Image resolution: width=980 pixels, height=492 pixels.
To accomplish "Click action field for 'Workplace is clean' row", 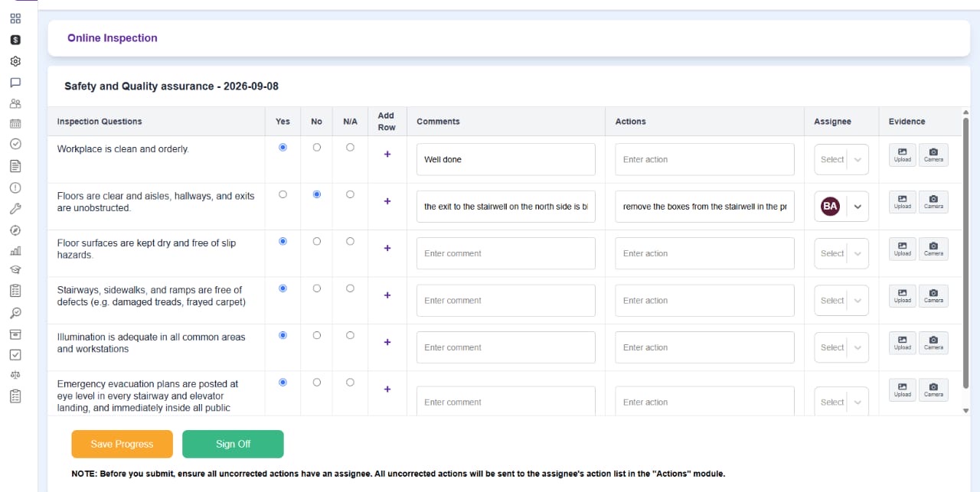I will click(x=704, y=159).
